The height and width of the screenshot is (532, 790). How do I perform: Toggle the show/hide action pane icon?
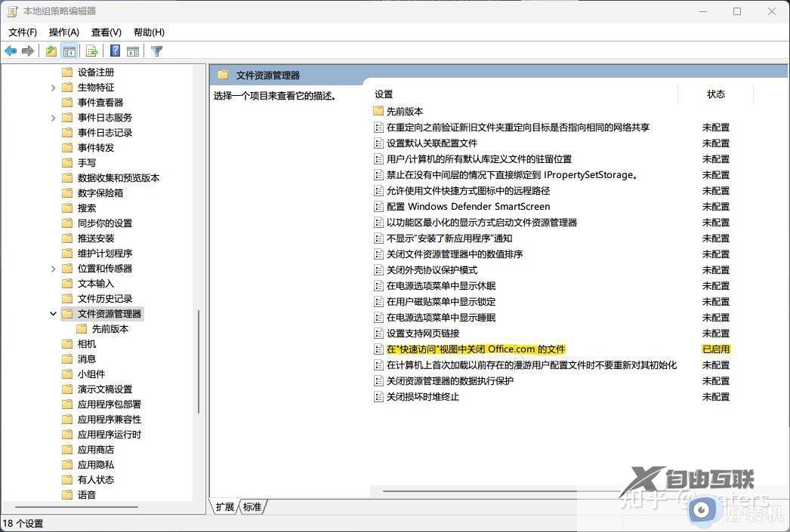tap(134, 51)
